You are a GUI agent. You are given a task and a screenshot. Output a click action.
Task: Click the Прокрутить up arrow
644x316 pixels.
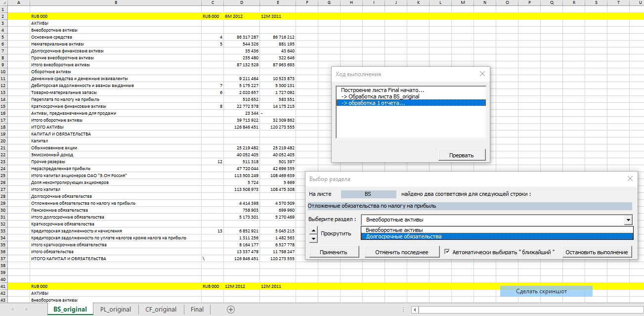click(313, 230)
